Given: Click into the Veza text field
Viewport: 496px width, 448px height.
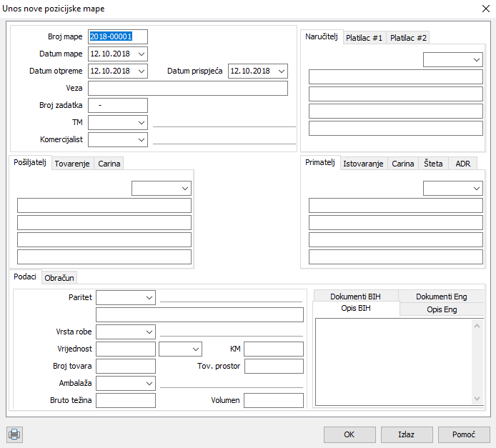Looking at the screenshot, I should coord(188,89).
